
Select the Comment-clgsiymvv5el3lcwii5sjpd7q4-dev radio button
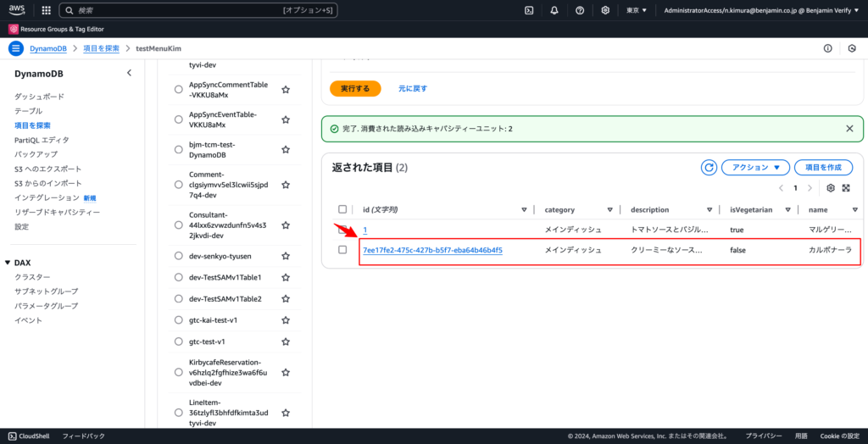click(178, 185)
